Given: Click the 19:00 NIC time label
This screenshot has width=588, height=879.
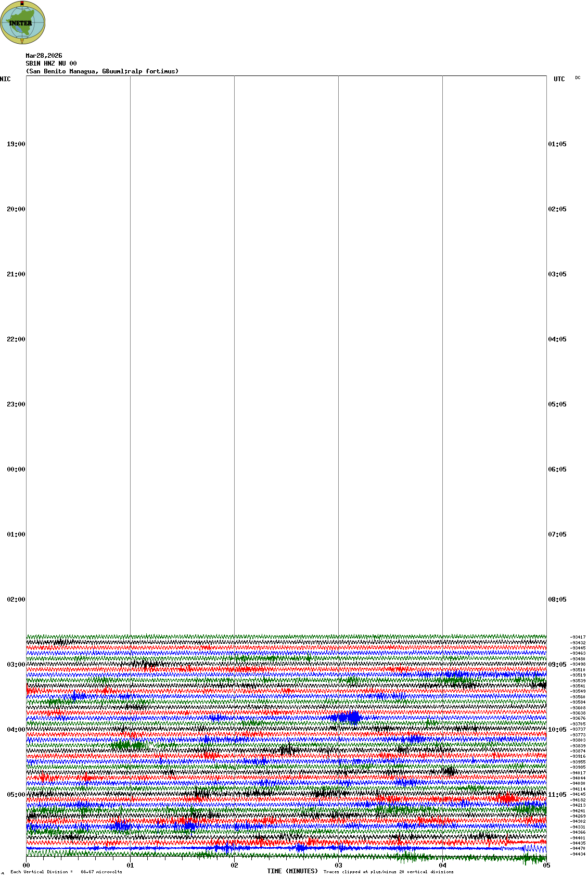Looking at the screenshot, I should 16,144.
